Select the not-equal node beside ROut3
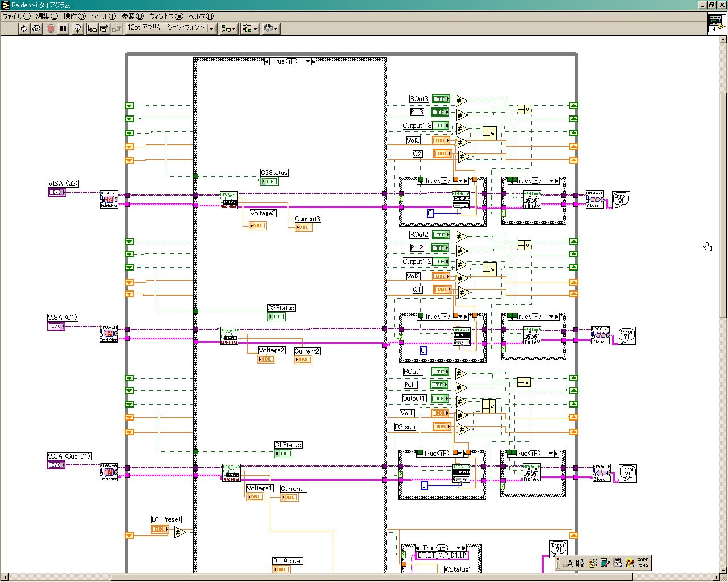 tap(461, 101)
